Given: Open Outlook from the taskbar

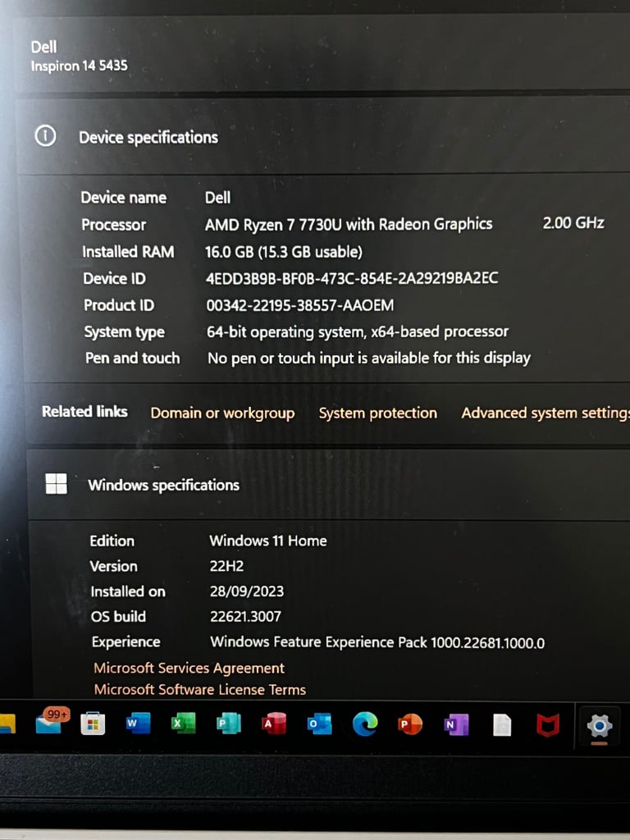Looking at the screenshot, I should point(319,724).
